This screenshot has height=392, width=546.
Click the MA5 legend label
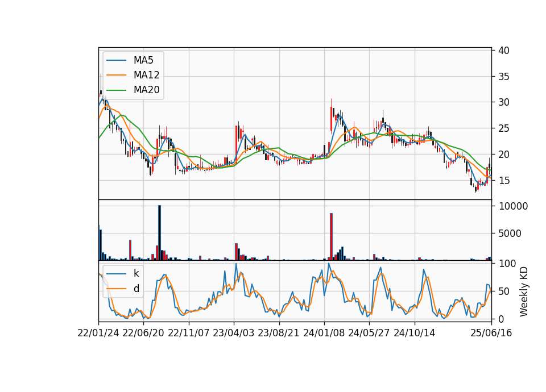[143, 60]
